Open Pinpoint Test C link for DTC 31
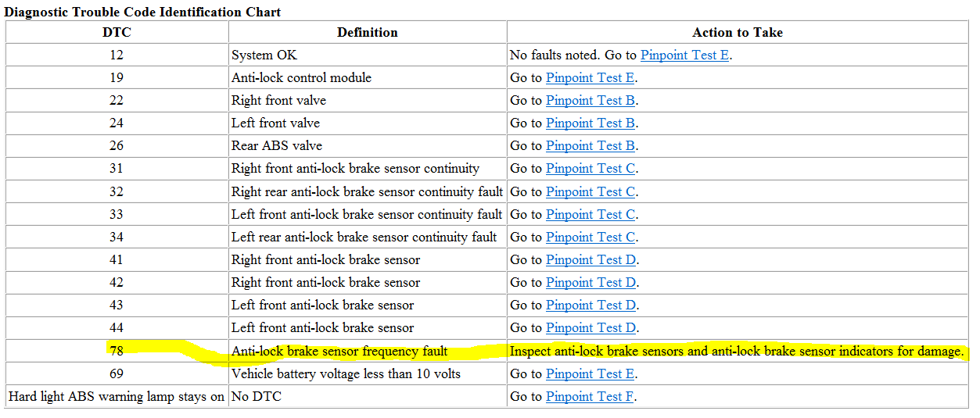Screen dimensions: 980x418 click(x=590, y=168)
